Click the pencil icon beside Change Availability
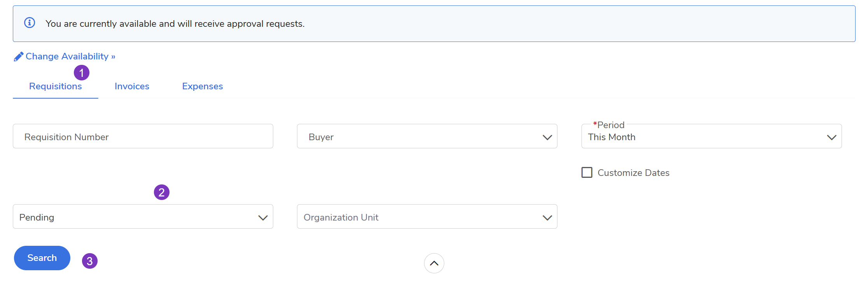 coord(18,57)
